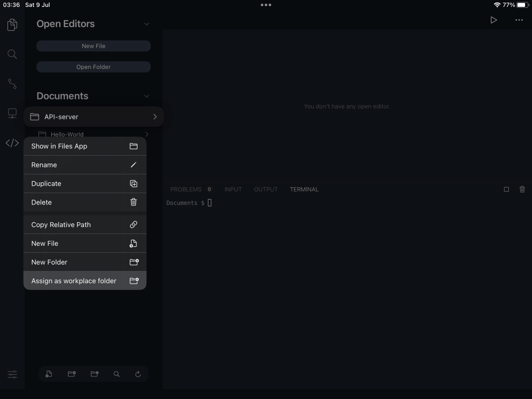Viewport: 532px width, 399px height.
Task: Collapse the Documents section
Action: point(146,96)
